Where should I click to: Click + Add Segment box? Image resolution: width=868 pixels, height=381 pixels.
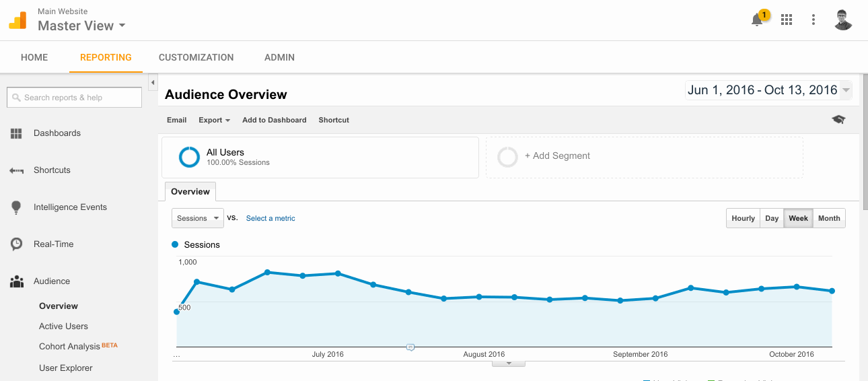click(x=645, y=158)
